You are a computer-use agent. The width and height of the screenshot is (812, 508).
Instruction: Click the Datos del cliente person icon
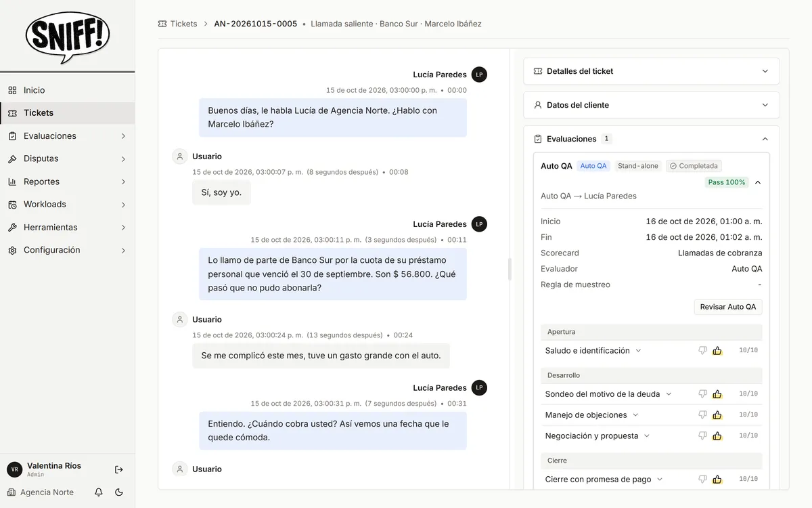pyautogui.click(x=538, y=105)
